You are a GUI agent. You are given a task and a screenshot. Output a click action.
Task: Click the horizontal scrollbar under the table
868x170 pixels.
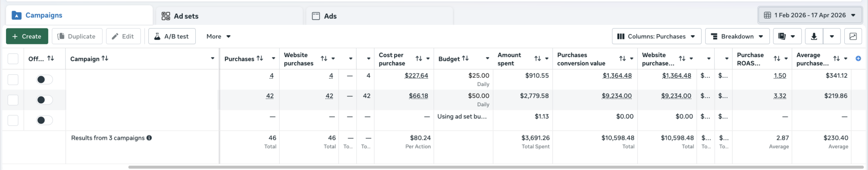click(496, 167)
